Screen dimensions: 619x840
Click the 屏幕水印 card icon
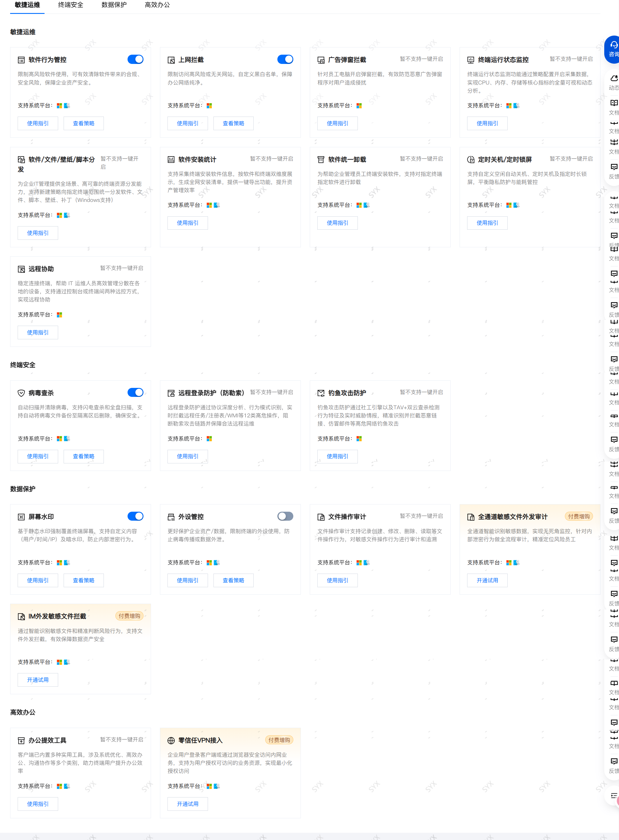pyautogui.click(x=21, y=517)
